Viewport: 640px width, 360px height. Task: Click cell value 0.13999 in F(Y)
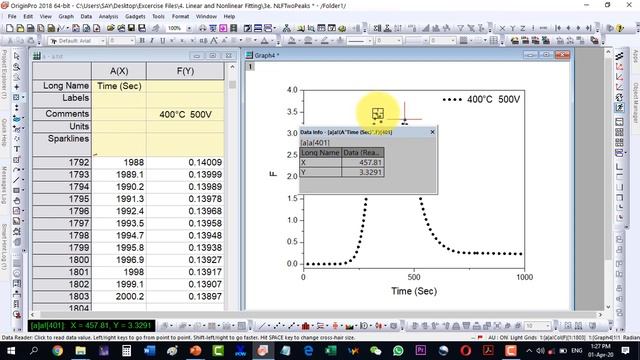[x=185, y=174]
